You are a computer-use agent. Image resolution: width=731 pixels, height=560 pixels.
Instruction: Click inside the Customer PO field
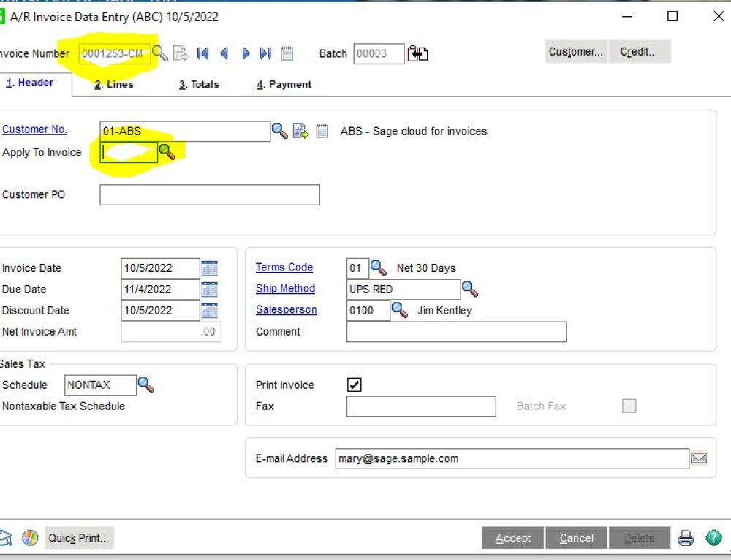[210, 194]
